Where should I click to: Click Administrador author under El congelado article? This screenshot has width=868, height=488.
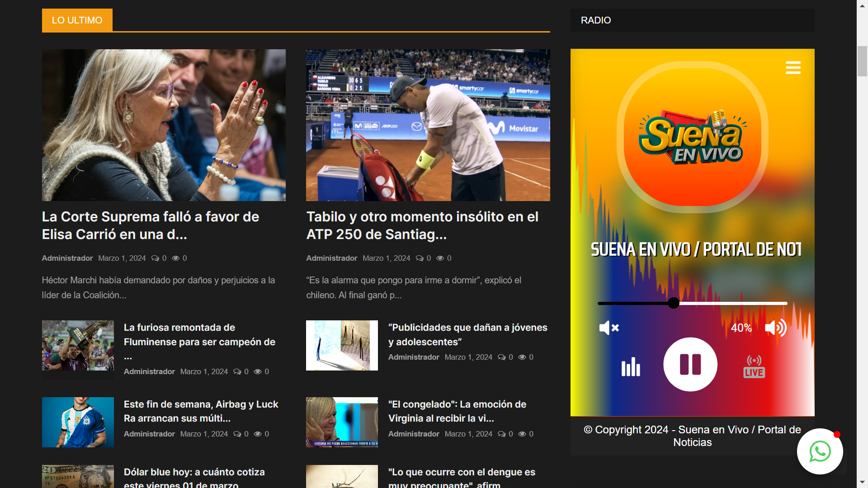point(414,434)
